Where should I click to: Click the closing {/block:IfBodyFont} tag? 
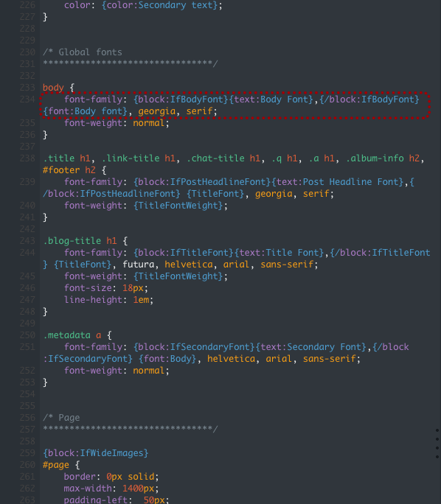(369, 99)
